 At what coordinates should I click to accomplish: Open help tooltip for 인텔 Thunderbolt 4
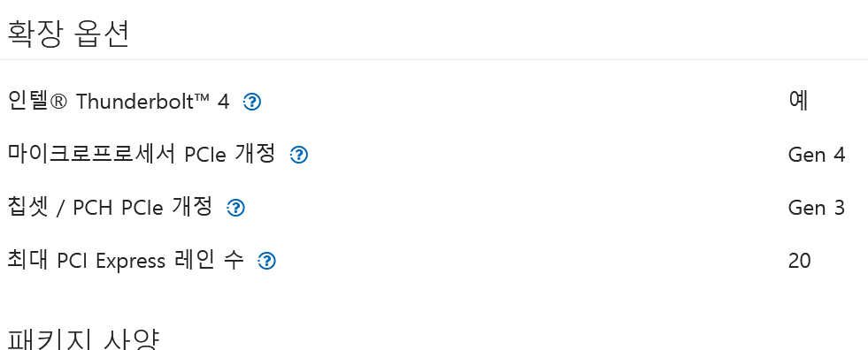coord(252,102)
